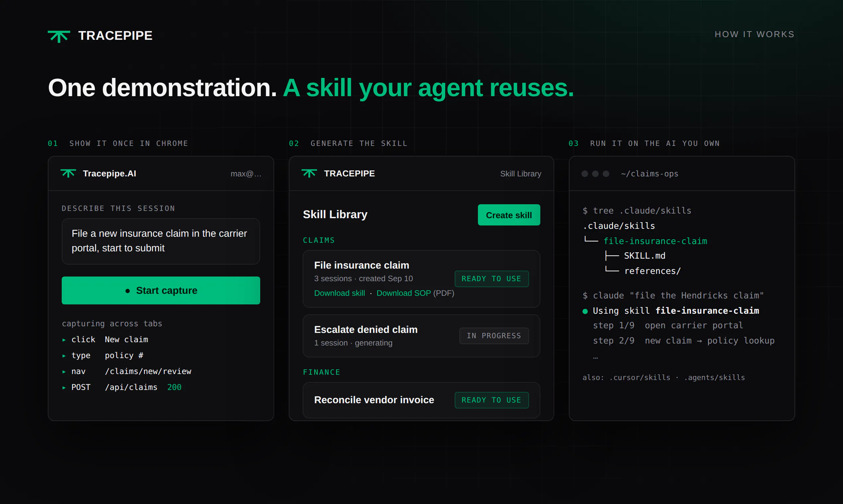Viewport: 843px width, 504px height.
Task: Click the IN PROGRESS badge on Escalate denied claim
Action: pos(494,336)
